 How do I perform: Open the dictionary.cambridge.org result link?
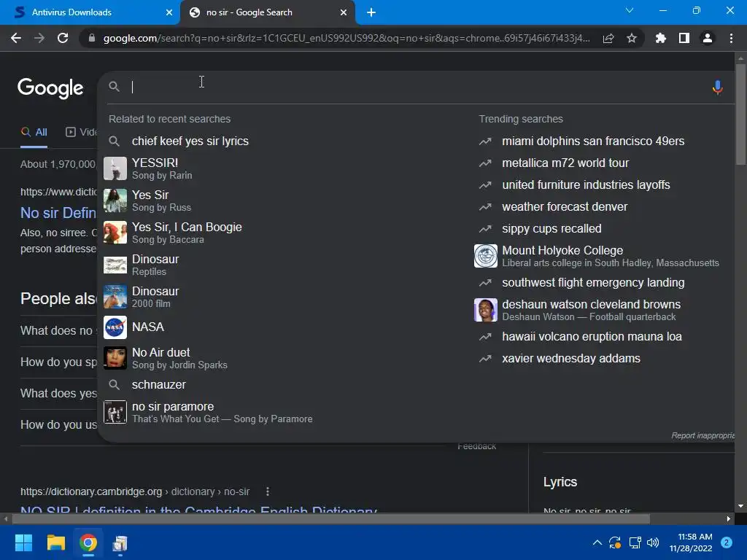tap(198, 510)
